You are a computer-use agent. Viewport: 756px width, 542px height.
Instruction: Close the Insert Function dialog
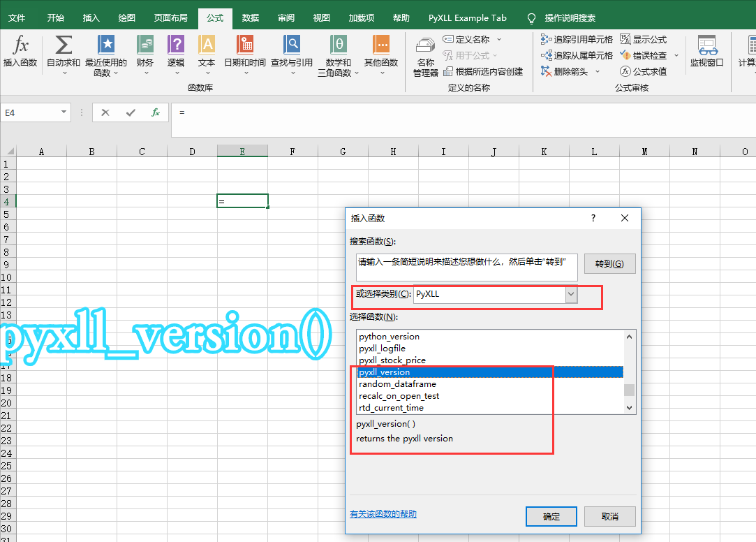[624, 218]
